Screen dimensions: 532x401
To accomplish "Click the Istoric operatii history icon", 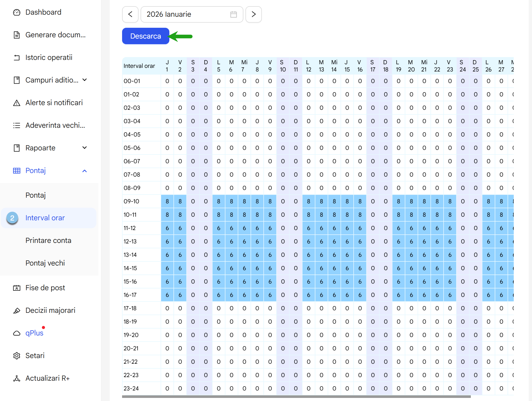I will click(x=17, y=58).
